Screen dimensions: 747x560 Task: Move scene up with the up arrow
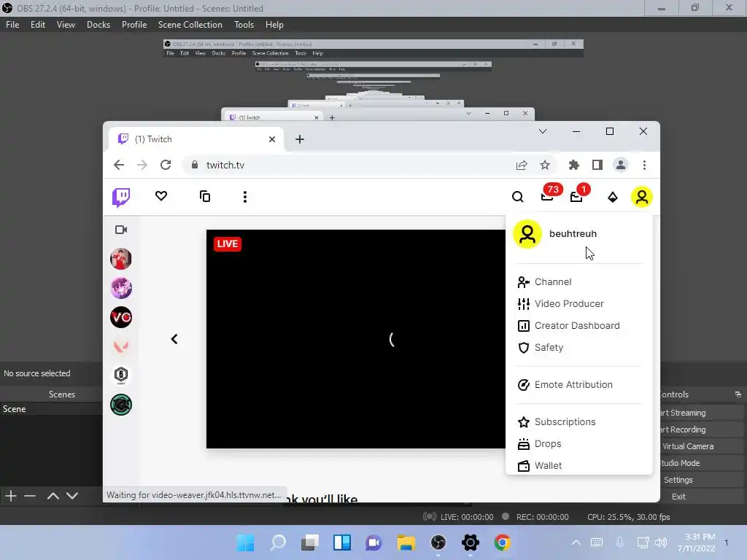tap(53, 496)
